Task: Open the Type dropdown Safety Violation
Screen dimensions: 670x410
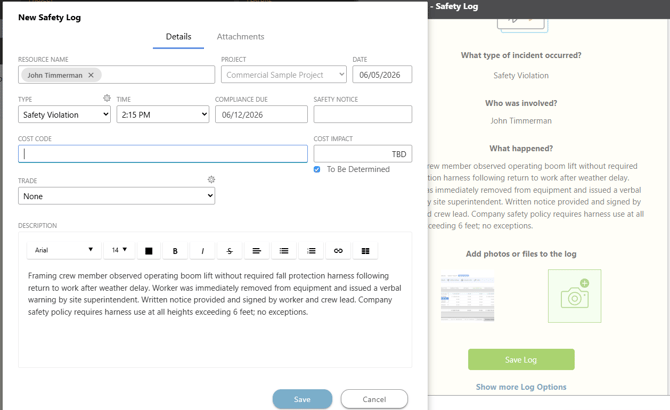Action: click(x=65, y=114)
